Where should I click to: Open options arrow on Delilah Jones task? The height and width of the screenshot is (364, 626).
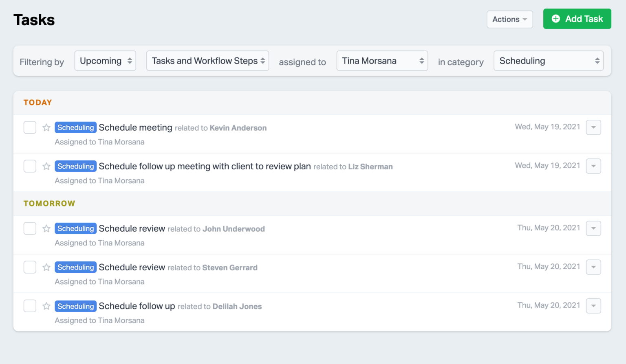click(593, 306)
